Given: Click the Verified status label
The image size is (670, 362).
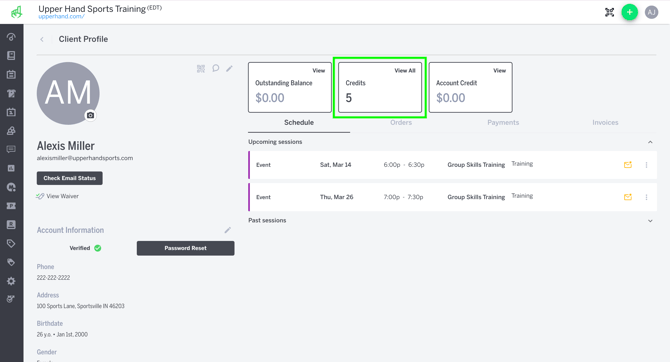Looking at the screenshot, I should [80, 248].
